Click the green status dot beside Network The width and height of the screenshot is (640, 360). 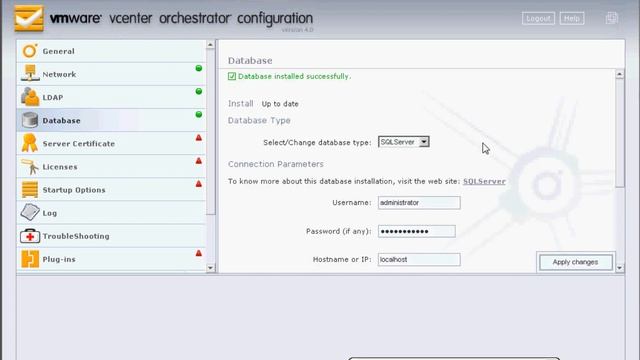(199, 68)
